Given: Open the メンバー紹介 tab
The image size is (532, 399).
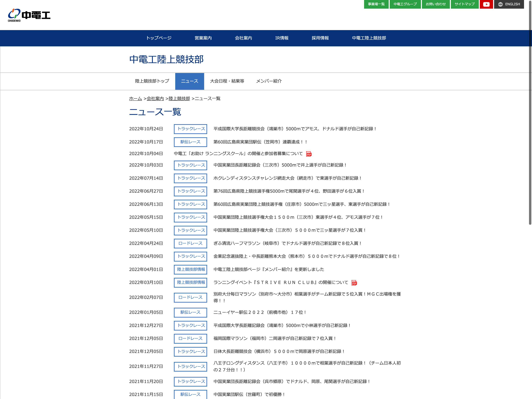Looking at the screenshot, I should point(269,81).
